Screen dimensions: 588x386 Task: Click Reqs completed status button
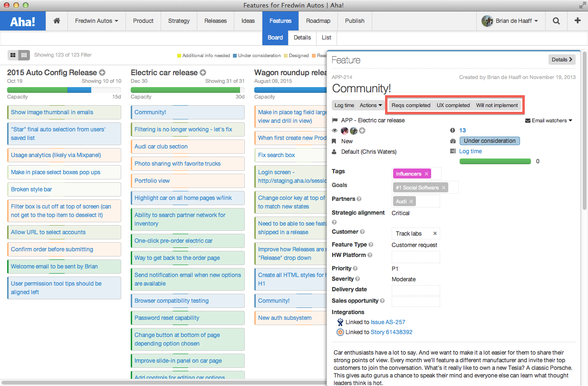(x=411, y=105)
